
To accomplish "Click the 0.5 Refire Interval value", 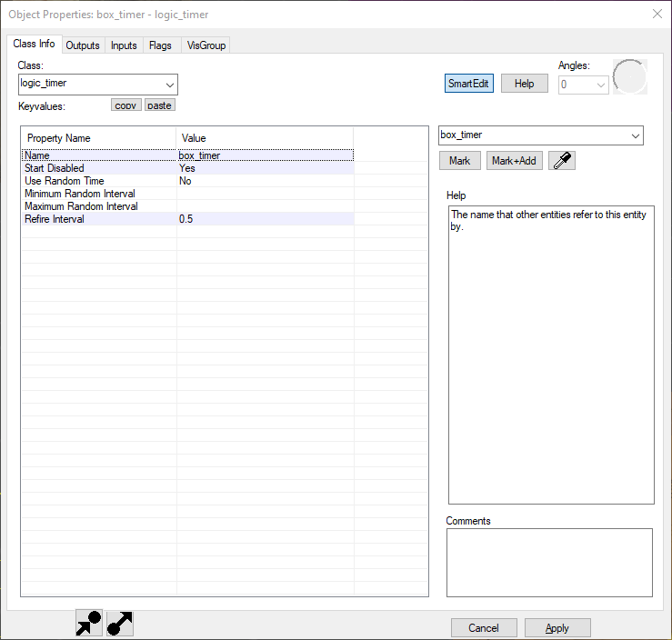I will [186, 219].
